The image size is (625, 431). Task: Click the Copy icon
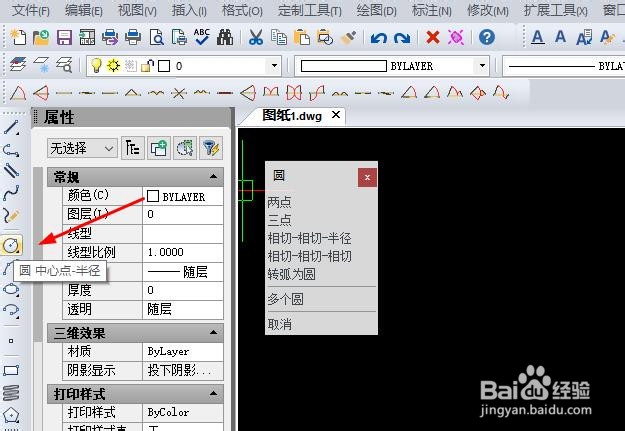[x=279, y=37]
